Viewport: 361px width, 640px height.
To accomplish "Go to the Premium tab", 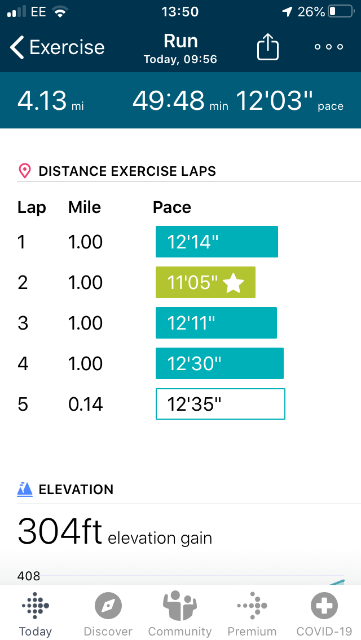I will (252, 614).
